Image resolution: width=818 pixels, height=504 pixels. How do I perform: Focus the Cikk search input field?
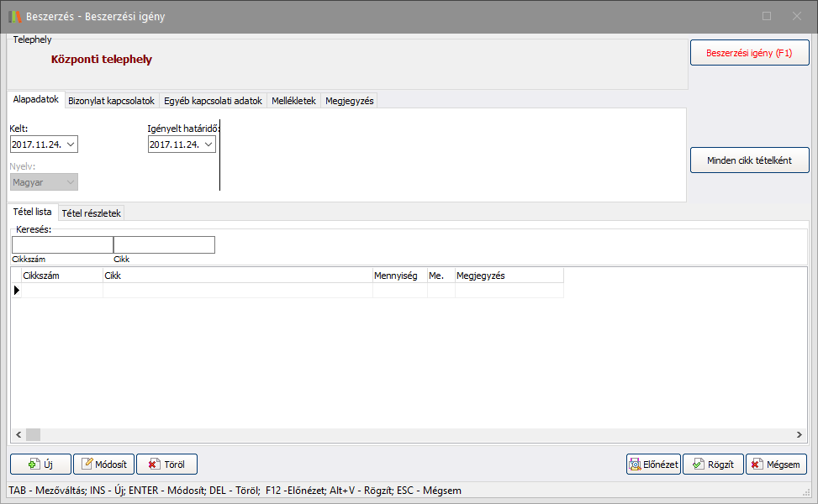(x=164, y=245)
